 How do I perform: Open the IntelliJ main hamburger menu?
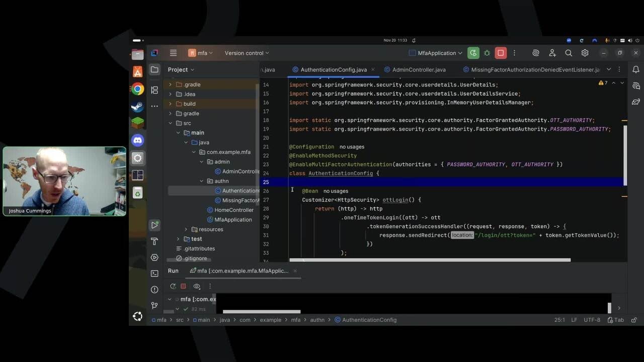173,53
